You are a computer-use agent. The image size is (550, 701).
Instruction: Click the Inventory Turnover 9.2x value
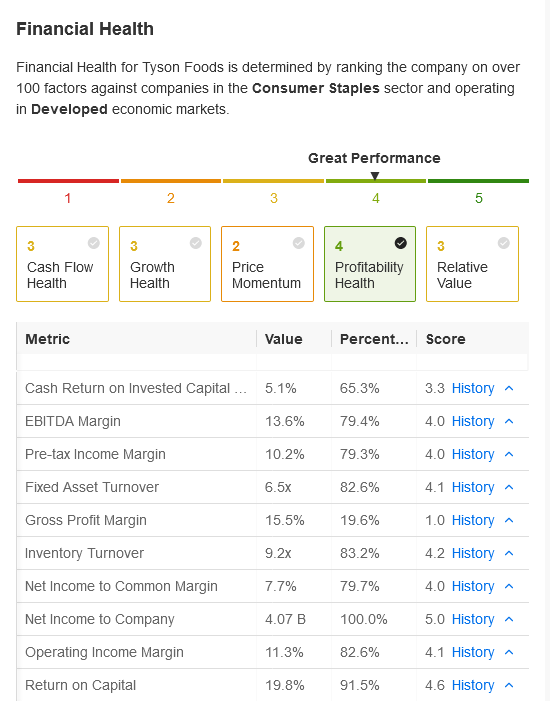coord(278,553)
